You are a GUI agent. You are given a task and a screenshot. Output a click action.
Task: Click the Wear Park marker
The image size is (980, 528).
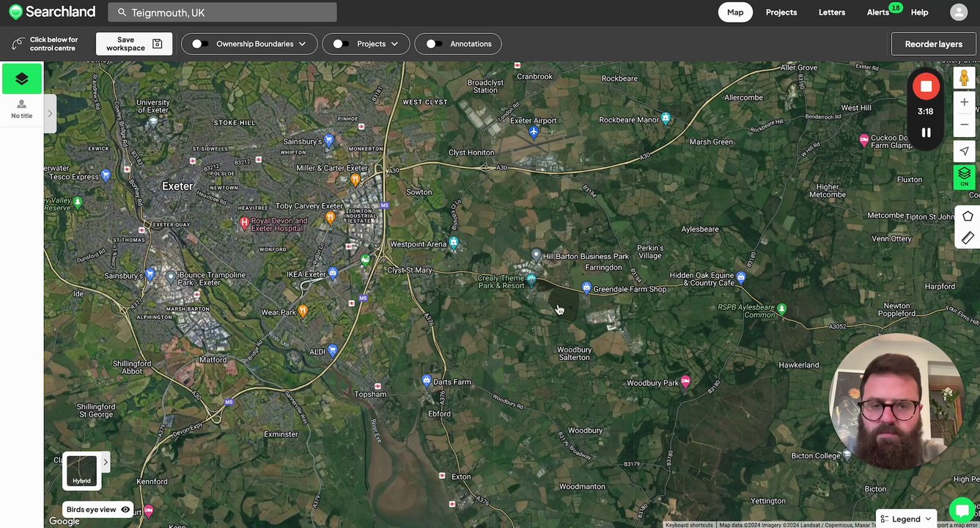coord(303,311)
